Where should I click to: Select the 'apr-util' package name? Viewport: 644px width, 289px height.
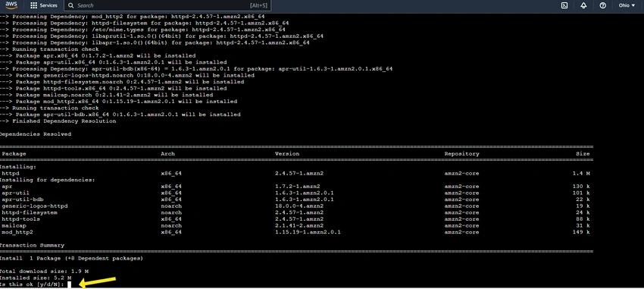pyautogui.click(x=16, y=193)
